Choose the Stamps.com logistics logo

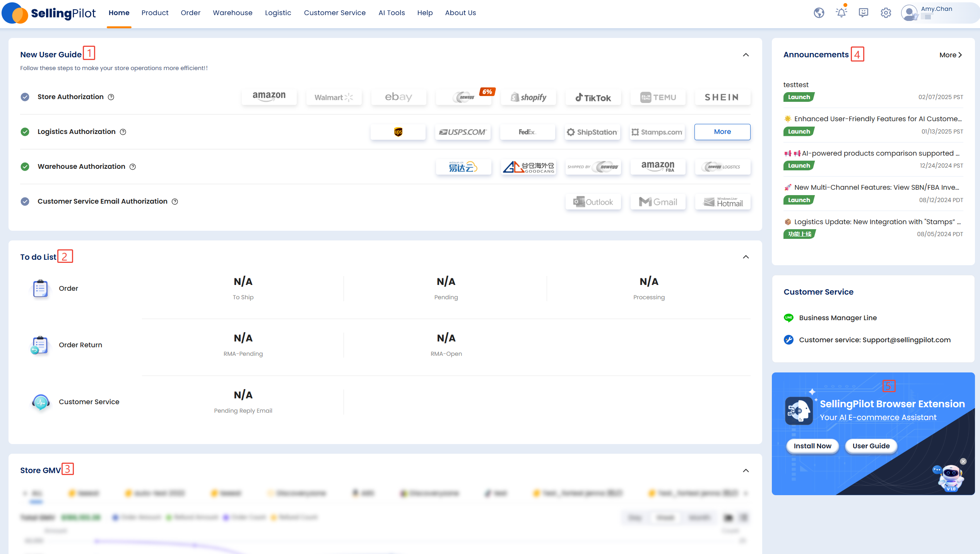click(657, 132)
